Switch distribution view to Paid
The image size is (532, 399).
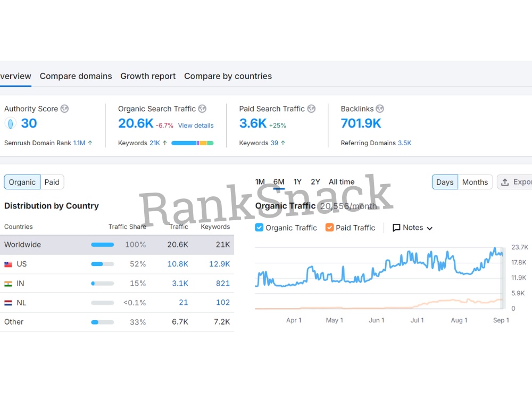(x=52, y=182)
